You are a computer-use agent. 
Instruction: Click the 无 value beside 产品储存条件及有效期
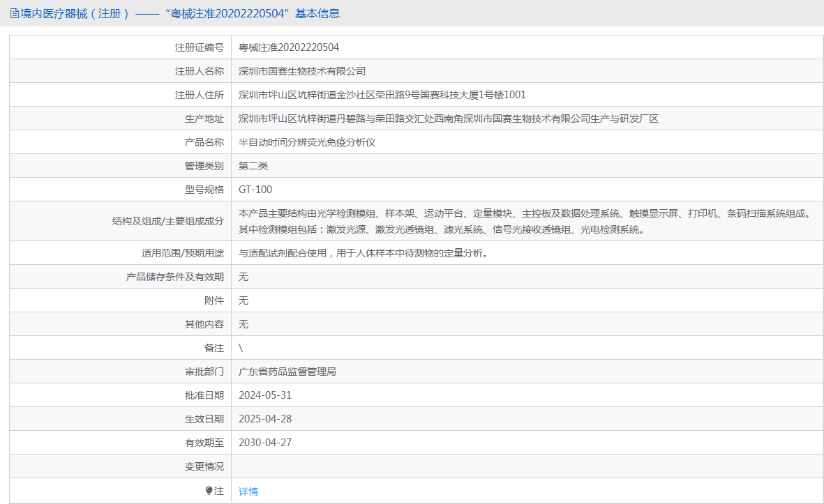(x=244, y=277)
